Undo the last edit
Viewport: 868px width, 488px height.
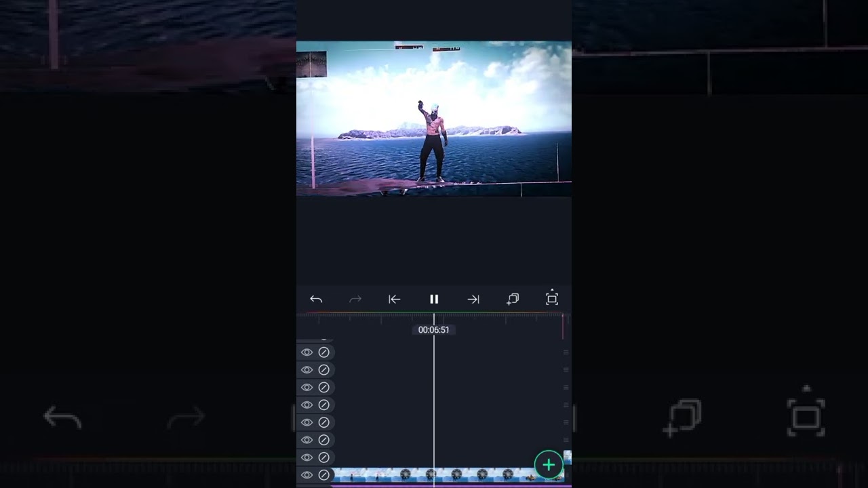click(x=316, y=299)
